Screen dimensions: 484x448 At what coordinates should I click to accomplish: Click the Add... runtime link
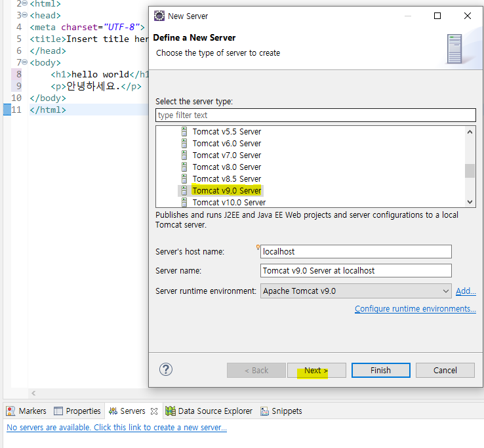[x=466, y=291]
